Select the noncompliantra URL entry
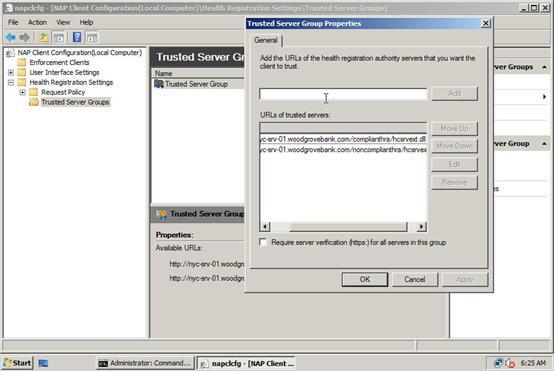Image resolution: width=554 pixels, height=371 pixels. (x=343, y=150)
